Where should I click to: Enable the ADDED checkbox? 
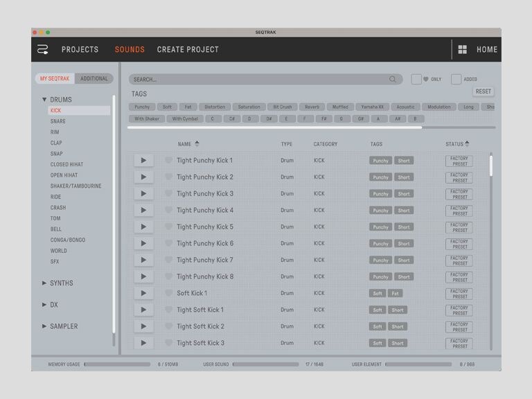click(x=456, y=79)
